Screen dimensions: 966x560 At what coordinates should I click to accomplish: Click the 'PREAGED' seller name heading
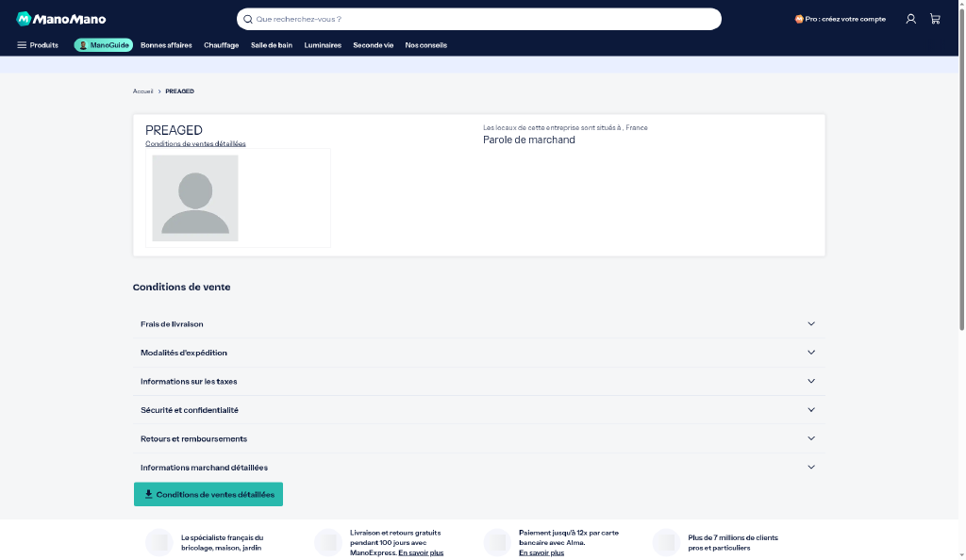click(x=174, y=130)
